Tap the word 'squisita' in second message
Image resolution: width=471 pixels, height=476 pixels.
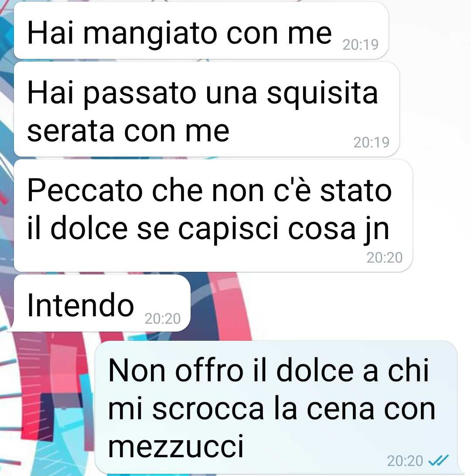click(x=322, y=93)
